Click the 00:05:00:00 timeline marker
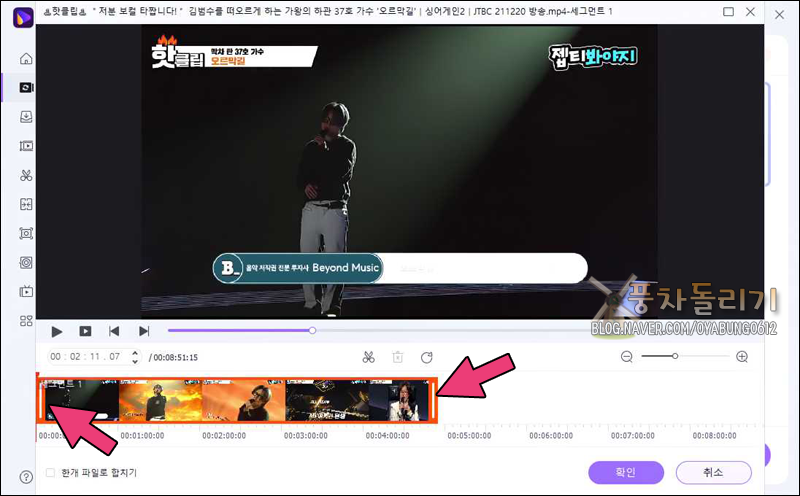The image size is (800, 496). point(469,436)
